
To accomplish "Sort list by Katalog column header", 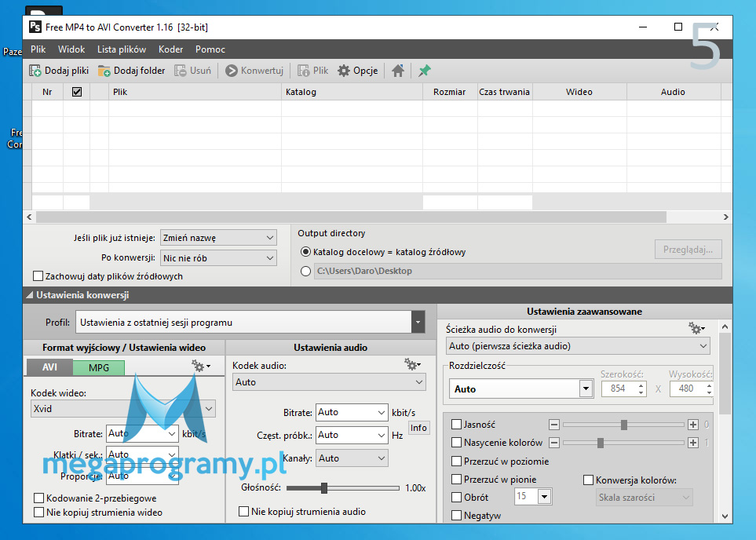I will click(x=352, y=92).
